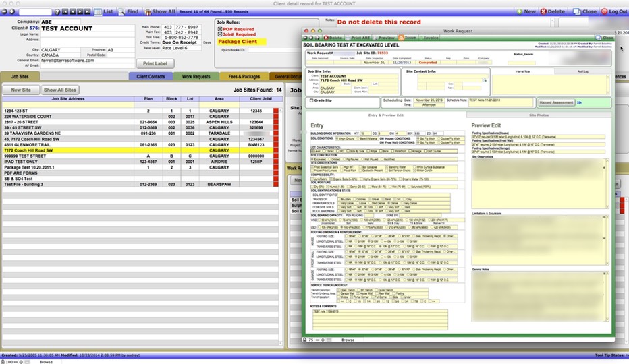Click the plus icon in main toolbar
This screenshot has height=364, width=629.
[12, 11]
